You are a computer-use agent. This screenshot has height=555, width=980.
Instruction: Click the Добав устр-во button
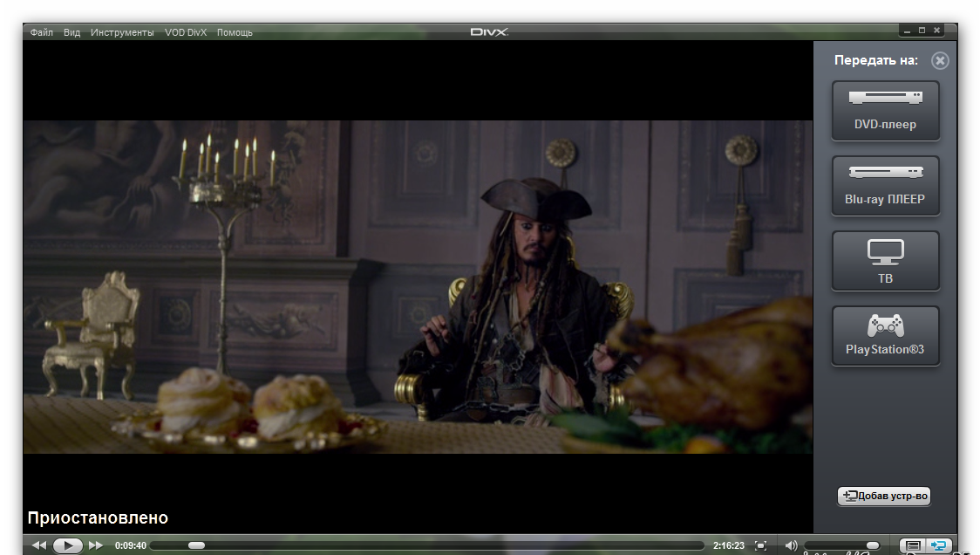[884, 496]
